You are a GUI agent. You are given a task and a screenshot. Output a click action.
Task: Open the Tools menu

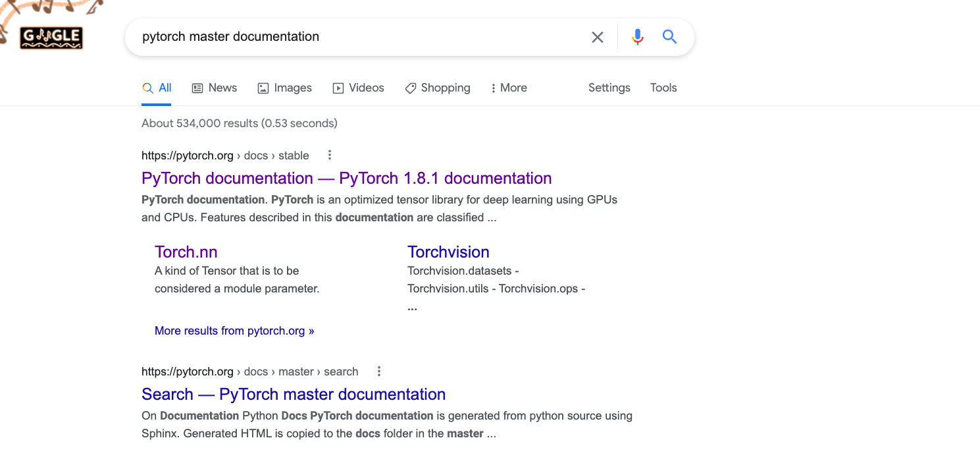(x=663, y=87)
